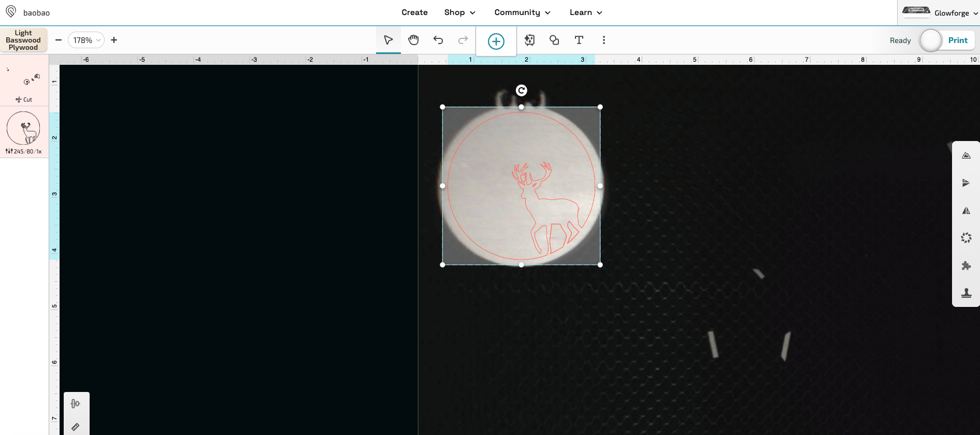Click the puzzle piece icon in right panel
The height and width of the screenshot is (435, 980).
[x=966, y=265]
